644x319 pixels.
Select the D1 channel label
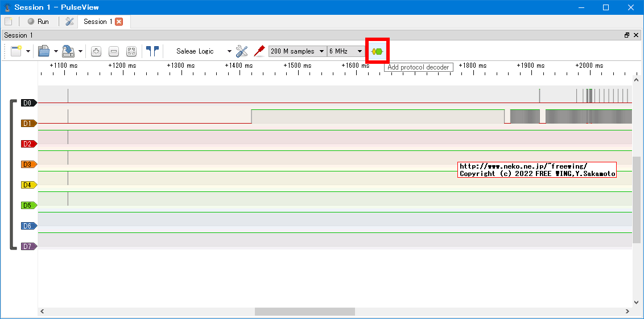(29, 123)
